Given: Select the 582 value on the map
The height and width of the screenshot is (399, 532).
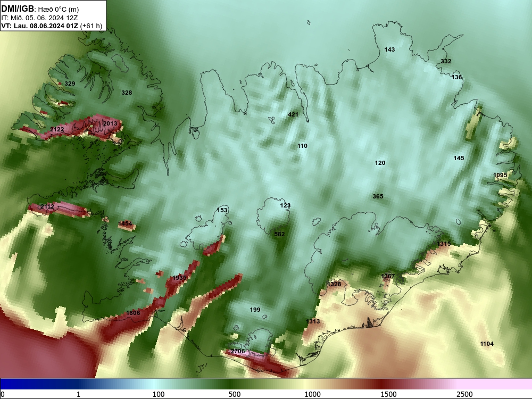Looking at the screenshot, I should [x=279, y=234].
